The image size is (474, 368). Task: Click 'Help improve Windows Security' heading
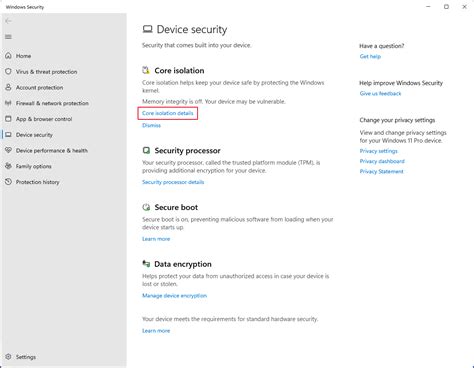pyautogui.click(x=401, y=83)
